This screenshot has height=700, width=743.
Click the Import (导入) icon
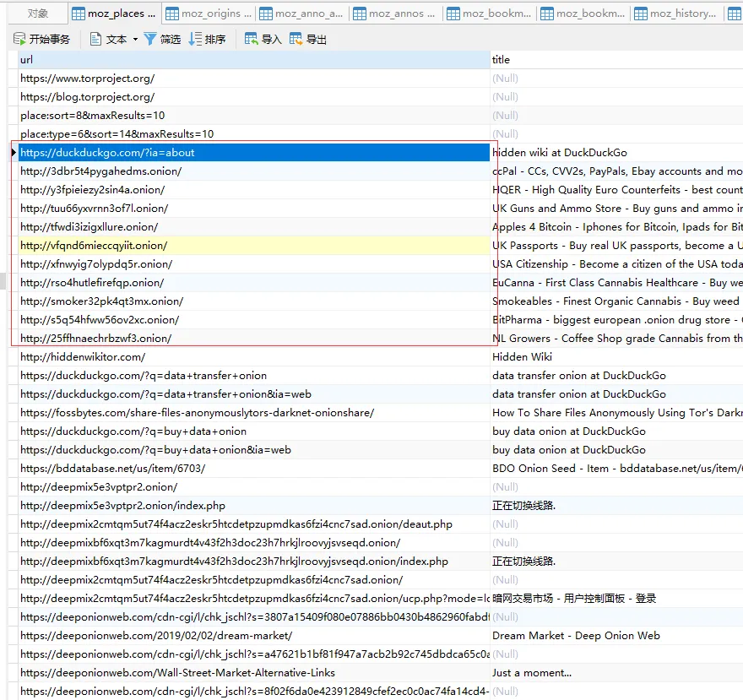click(251, 39)
